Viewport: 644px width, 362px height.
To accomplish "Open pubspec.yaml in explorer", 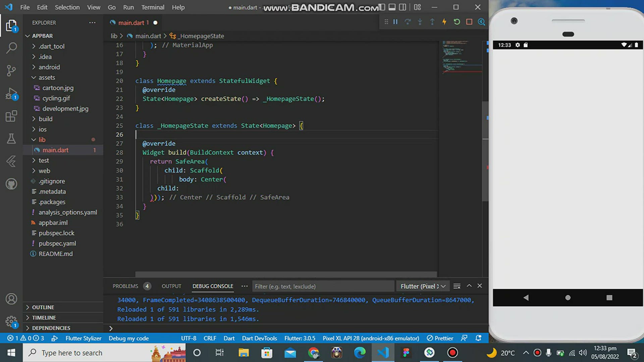I will pyautogui.click(x=57, y=243).
